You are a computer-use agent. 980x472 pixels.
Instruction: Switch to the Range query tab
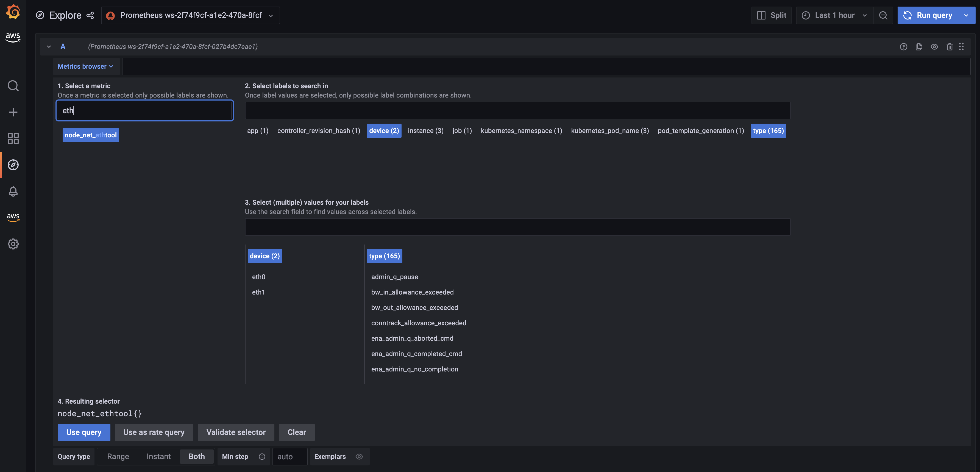point(118,456)
